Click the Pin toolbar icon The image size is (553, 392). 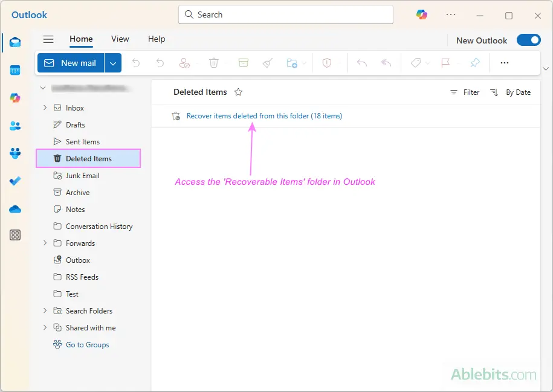click(x=475, y=63)
